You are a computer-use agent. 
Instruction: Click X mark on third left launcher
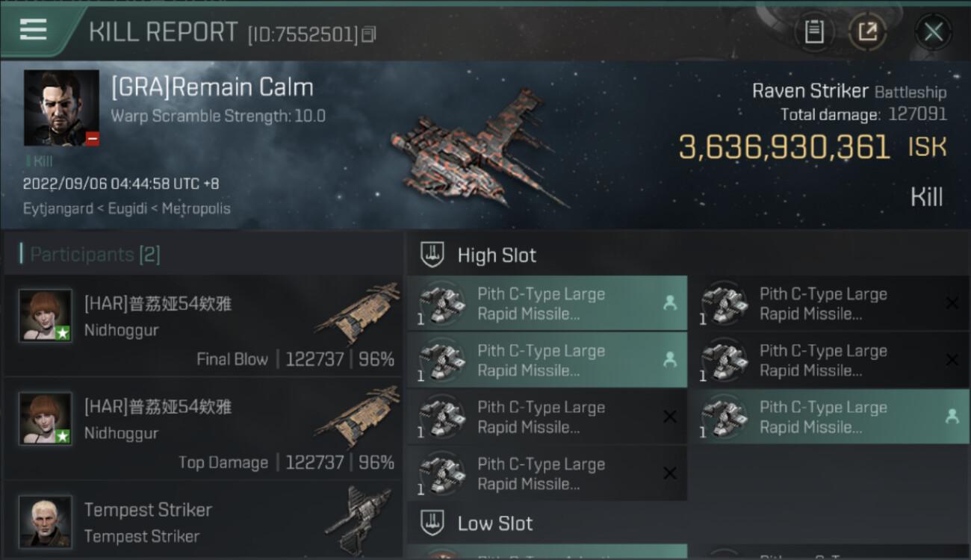pyautogui.click(x=669, y=417)
